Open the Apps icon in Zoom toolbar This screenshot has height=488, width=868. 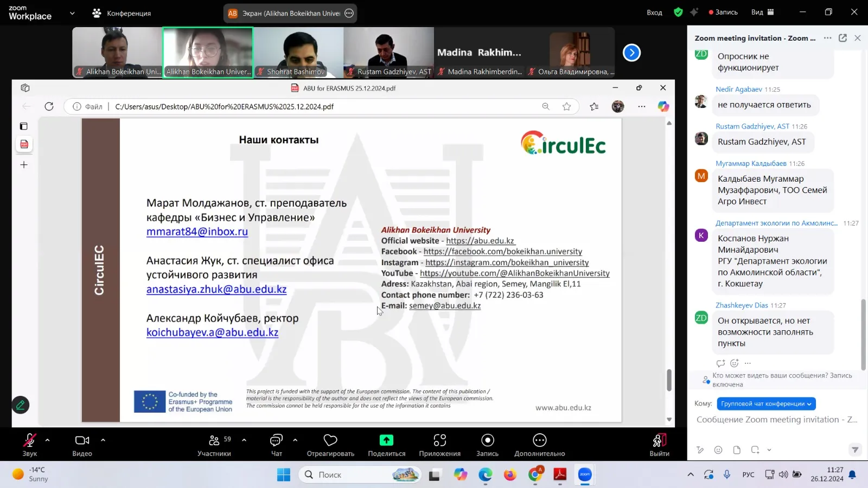tap(439, 440)
